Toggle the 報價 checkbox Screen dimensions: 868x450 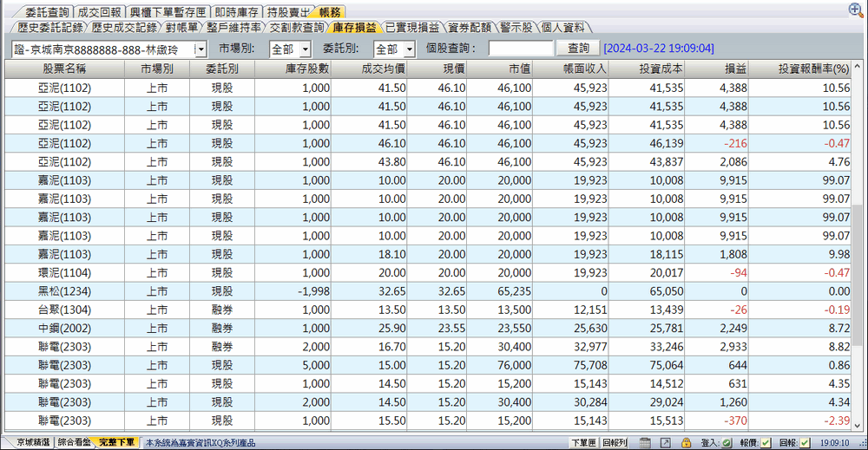coord(766,443)
